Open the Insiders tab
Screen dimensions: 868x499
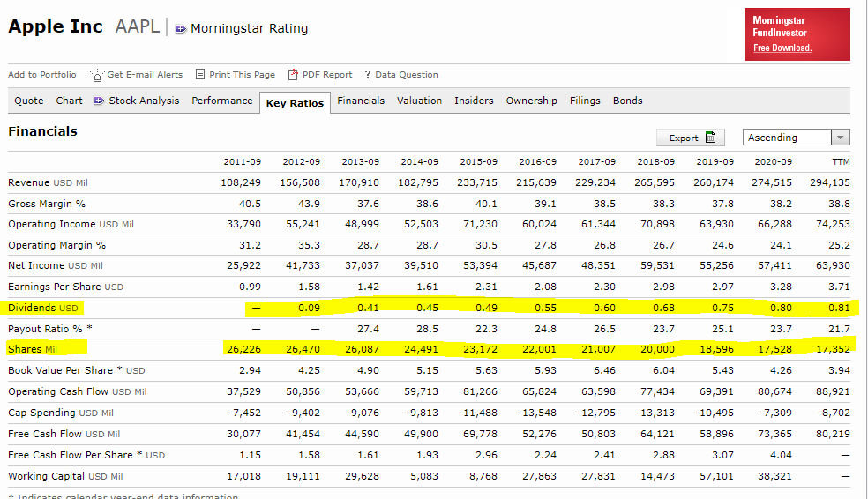pos(474,101)
